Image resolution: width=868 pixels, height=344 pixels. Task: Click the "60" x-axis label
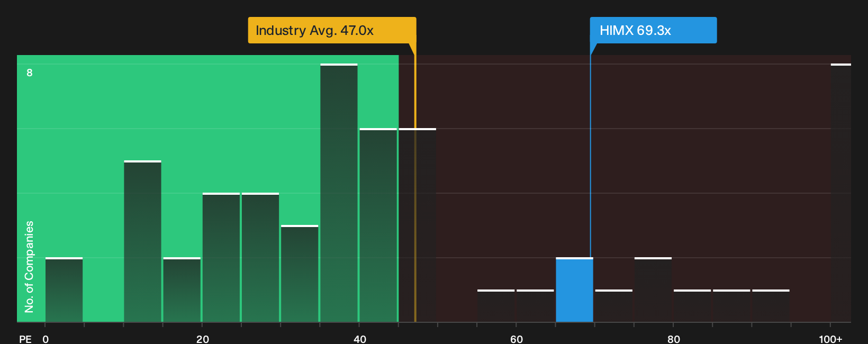[517, 339]
